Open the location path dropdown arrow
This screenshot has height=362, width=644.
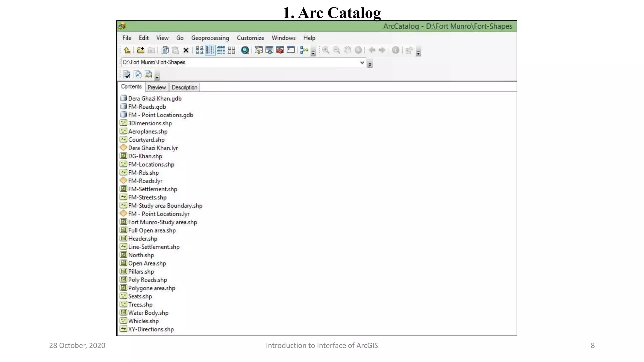(x=362, y=62)
